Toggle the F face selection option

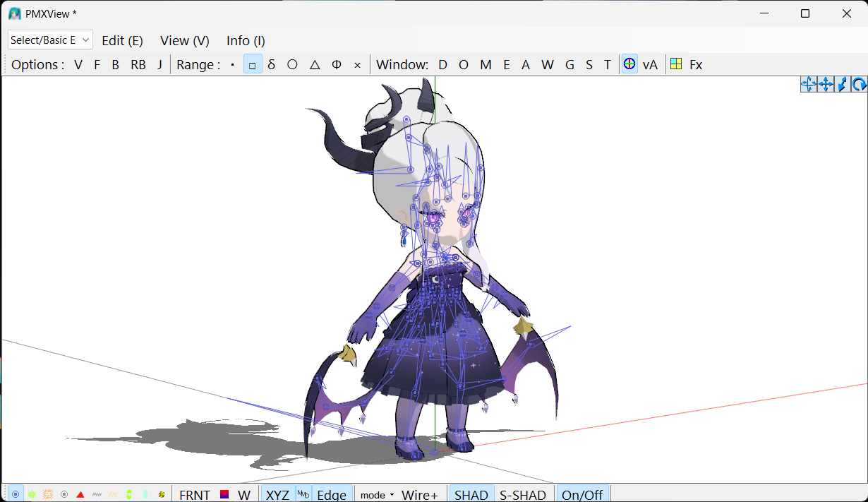pos(97,65)
